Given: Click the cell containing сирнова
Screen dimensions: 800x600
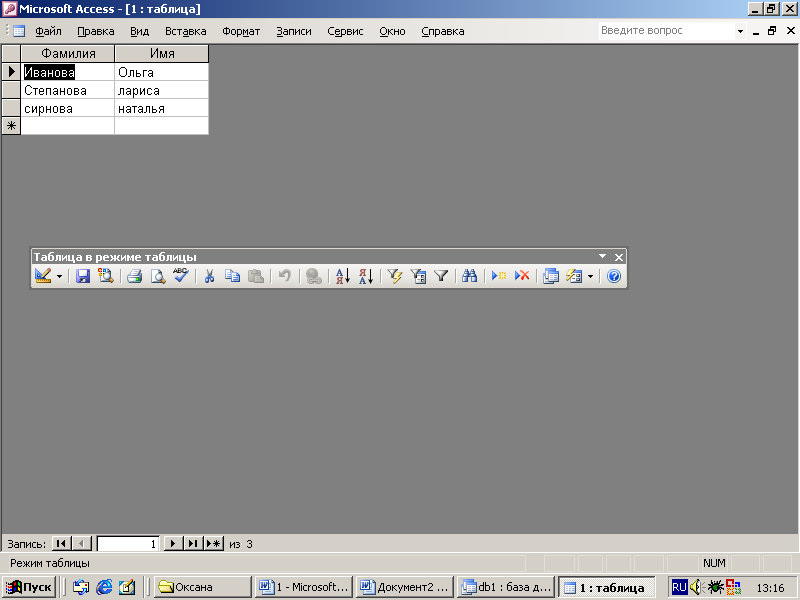Looking at the screenshot, I should 68,109.
